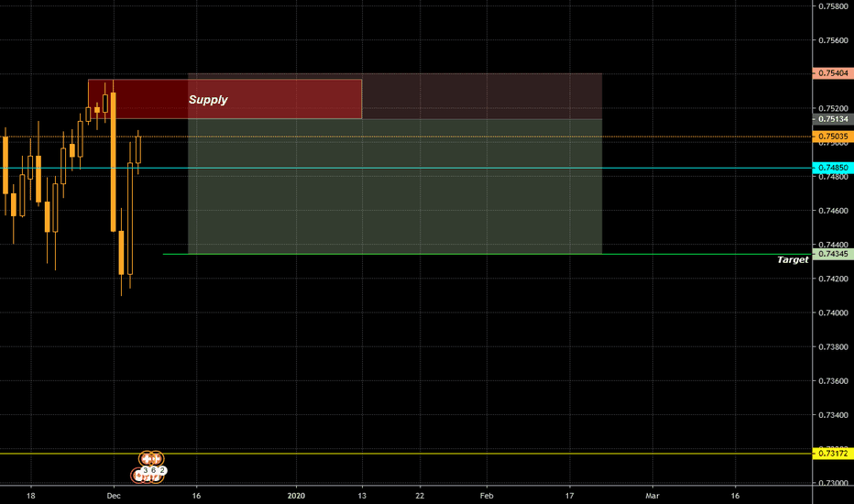Screen dimensions: 854x504
Task: Open the upper event icon above the numbers
Action: click(150, 457)
